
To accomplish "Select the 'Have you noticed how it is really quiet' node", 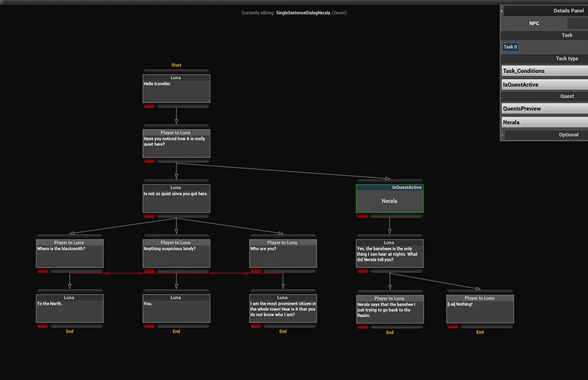I will [x=176, y=144].
